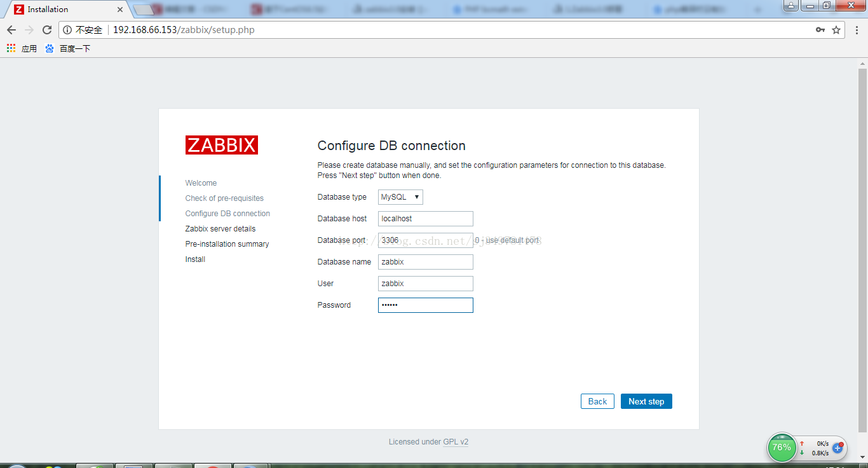Open Chrome's three-dot menu
Screen dimensions: 868x468
coord(857,30)
